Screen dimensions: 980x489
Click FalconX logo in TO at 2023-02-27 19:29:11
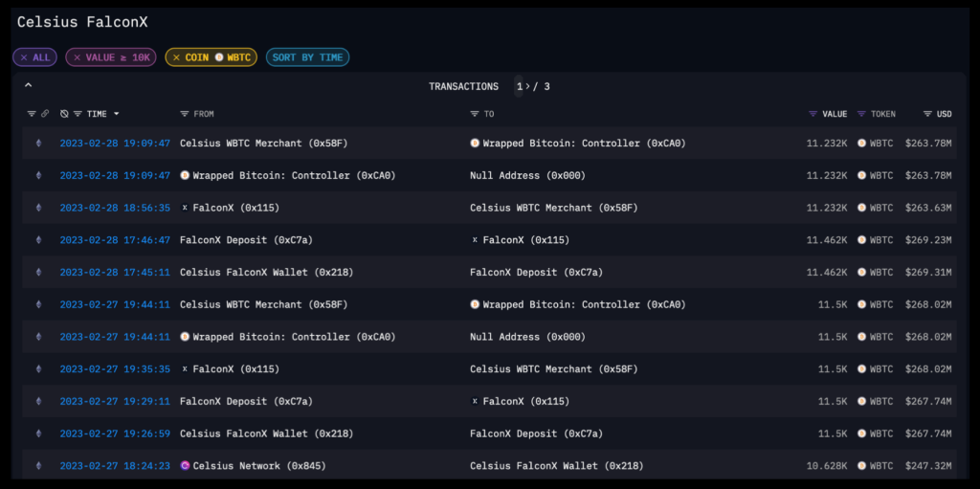pyautogui.click(x=475, y=402)
